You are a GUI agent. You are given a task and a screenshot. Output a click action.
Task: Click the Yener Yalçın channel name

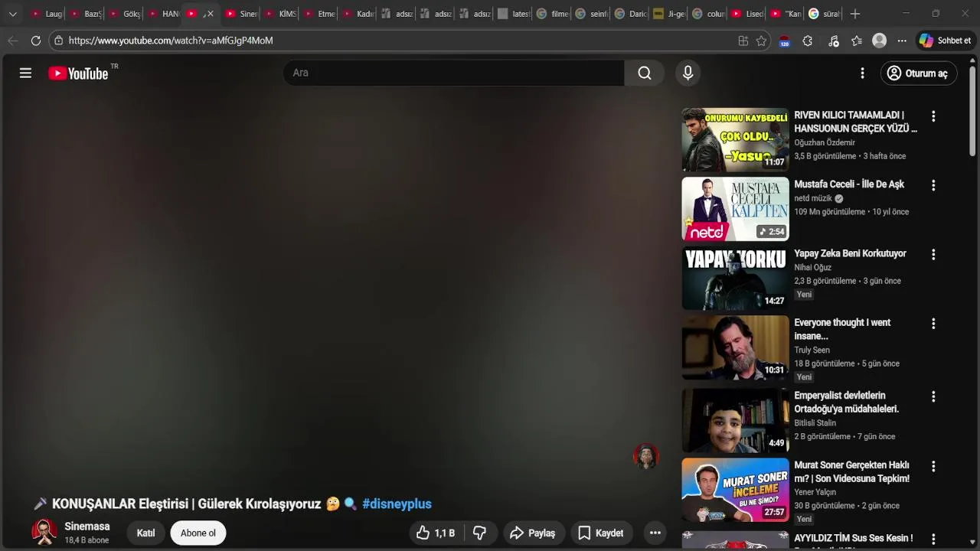(815, 492)
